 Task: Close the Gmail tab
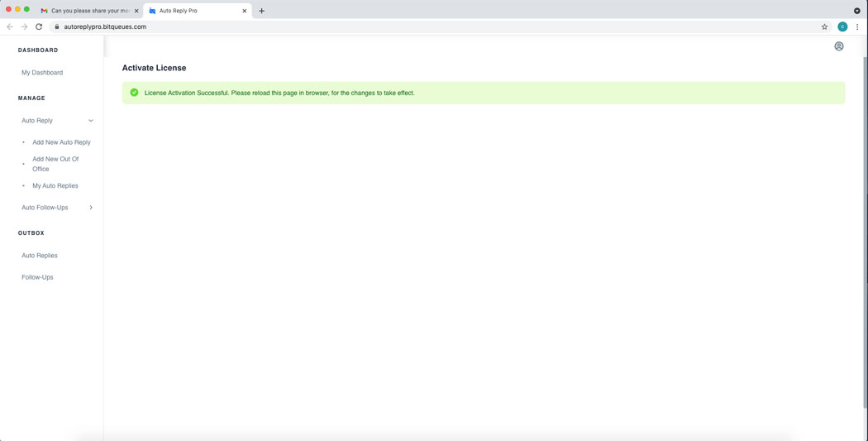tap(136, 11)
